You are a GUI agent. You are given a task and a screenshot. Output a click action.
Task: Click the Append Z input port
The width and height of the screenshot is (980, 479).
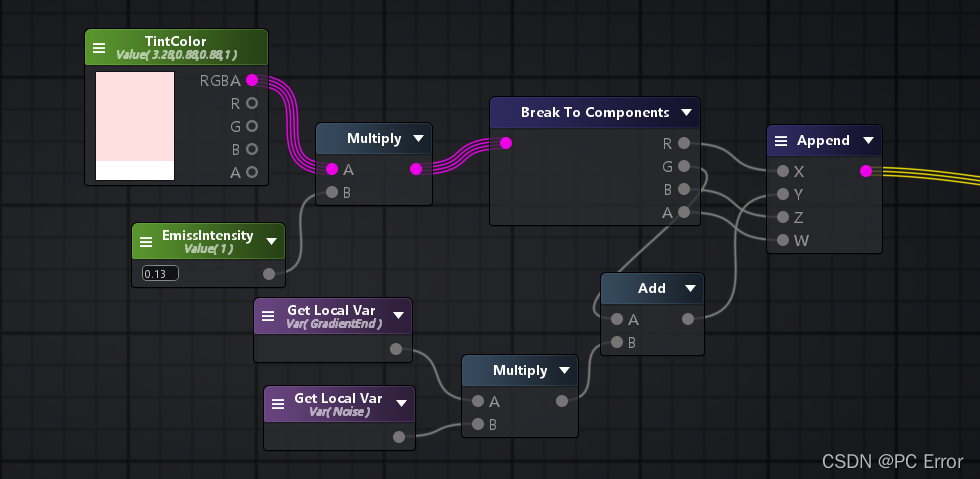coord(782,217)
